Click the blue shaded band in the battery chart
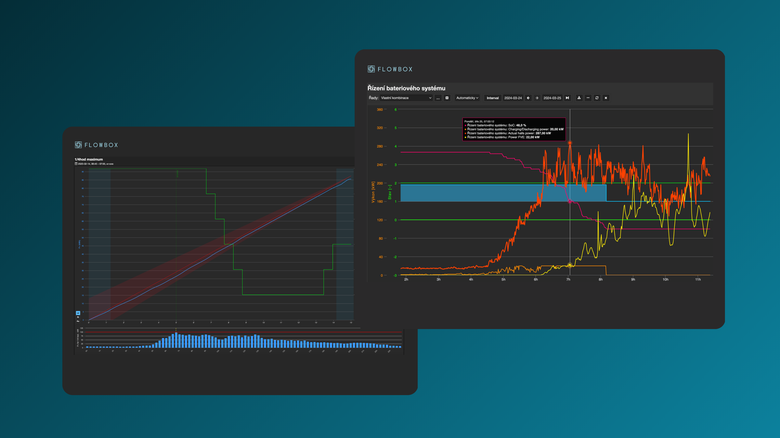This screenshot has height=438, width=780. click(503, 193)
